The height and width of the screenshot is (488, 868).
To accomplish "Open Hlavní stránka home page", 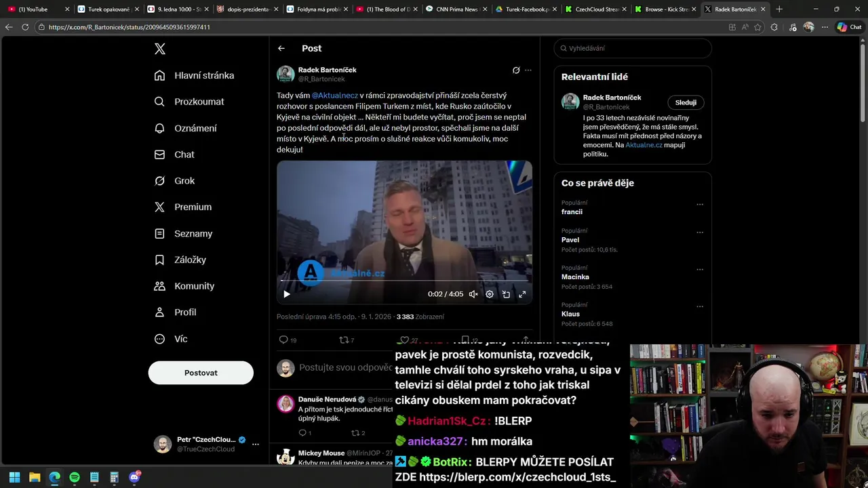I will coord(194,75).
